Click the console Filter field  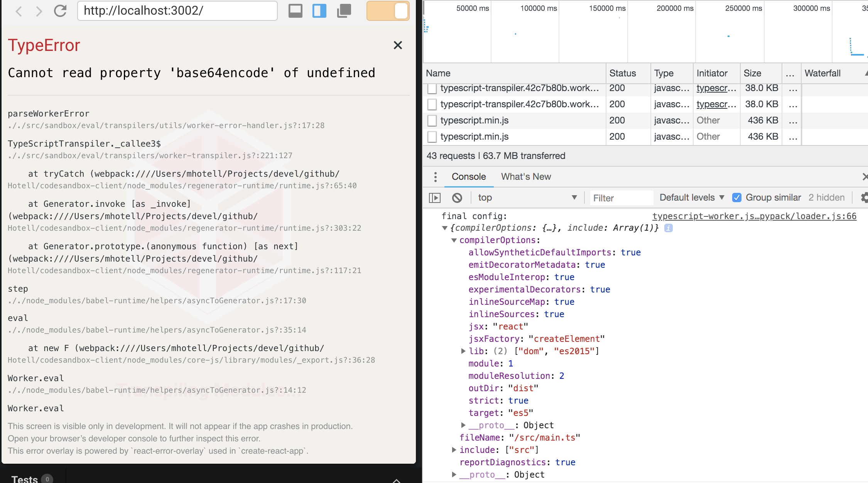pos(621,198)
